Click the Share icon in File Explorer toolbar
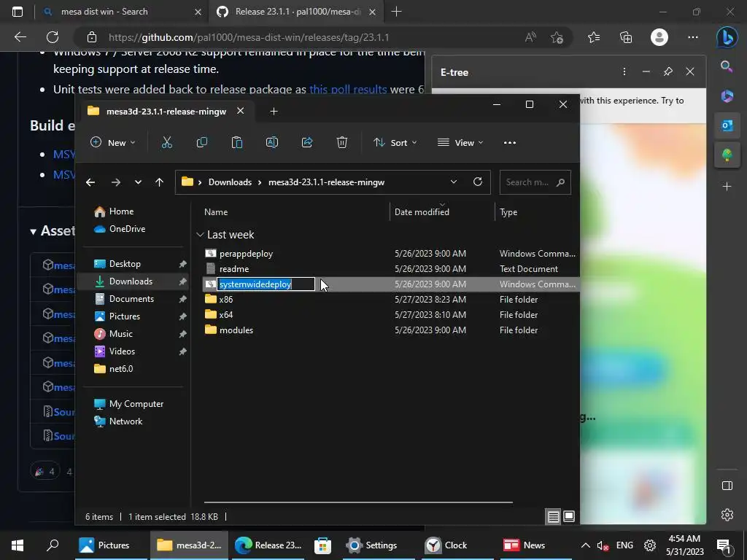The image size is (747, 560). coord(307,142)
